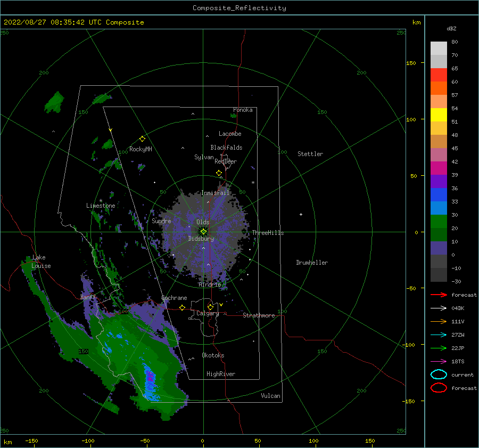This screenshot has width=479, height=448.
Task: Click the yellow radar-site marker at the map center
Action: tap(203, 232)
